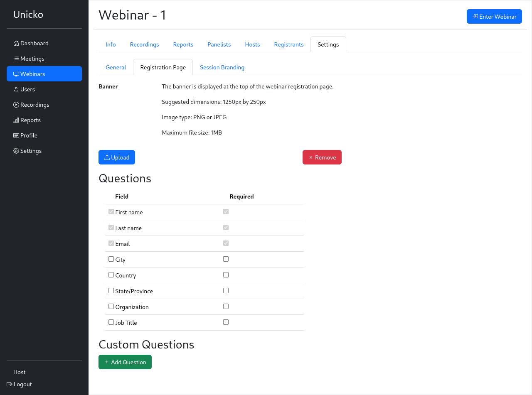Click the Webinars monitor icon
This screenshot has width=532, height=395.
[x=16, y=74]
